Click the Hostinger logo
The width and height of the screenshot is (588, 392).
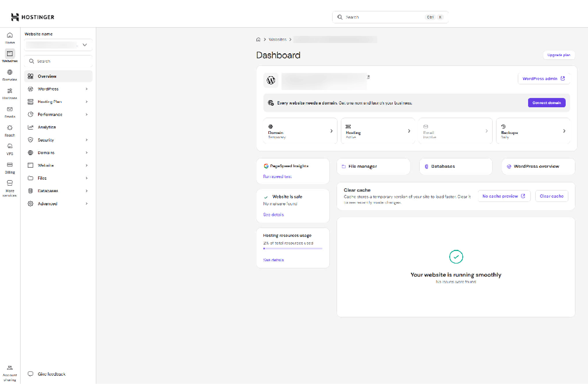click(33, 17)
